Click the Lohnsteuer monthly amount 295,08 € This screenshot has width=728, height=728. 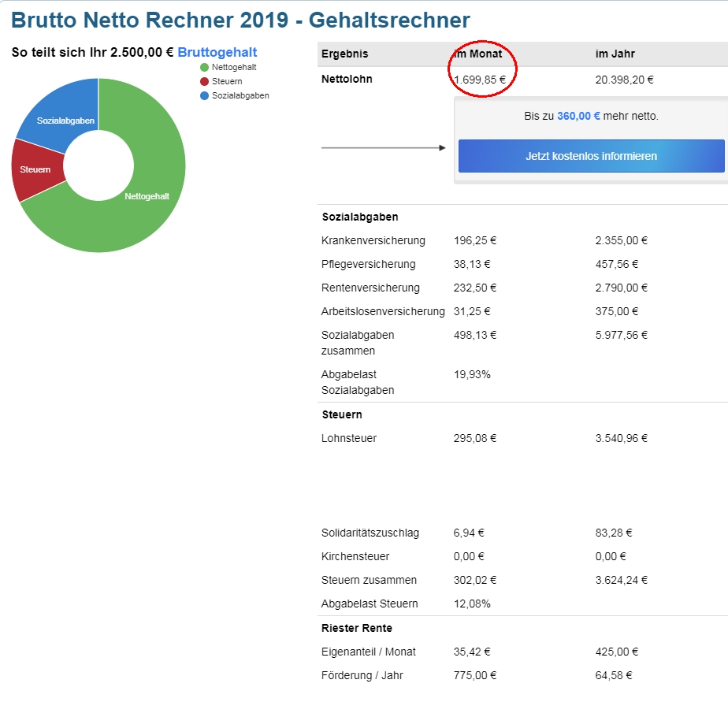475,438
